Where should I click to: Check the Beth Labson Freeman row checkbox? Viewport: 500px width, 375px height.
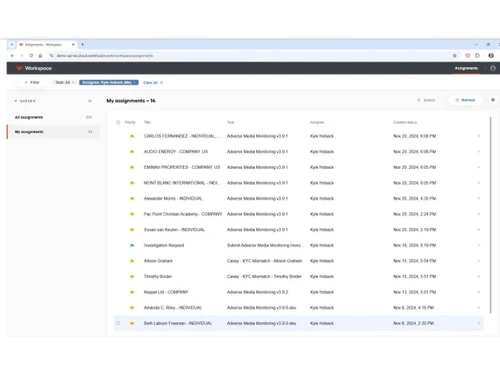118,323
